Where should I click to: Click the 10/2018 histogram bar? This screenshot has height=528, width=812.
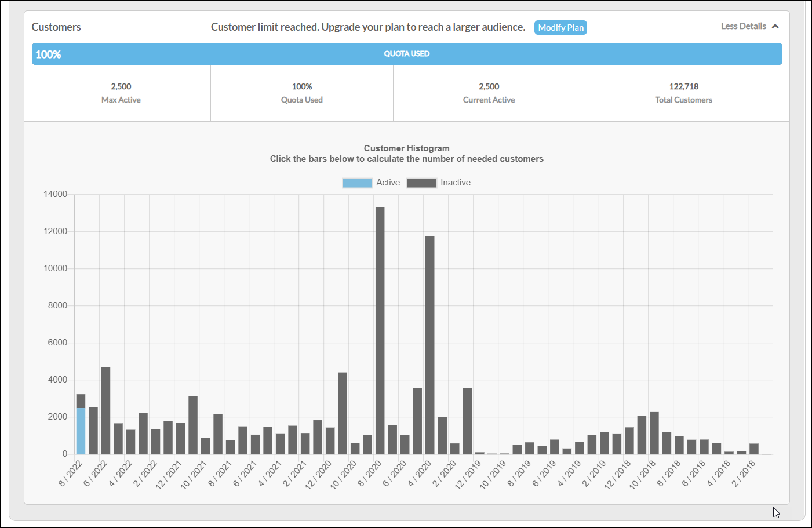654,432
